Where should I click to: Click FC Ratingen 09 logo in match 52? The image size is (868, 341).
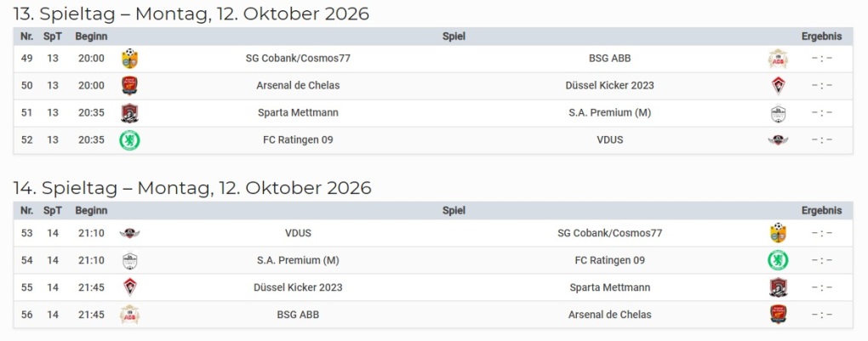[x=129, y=140]
